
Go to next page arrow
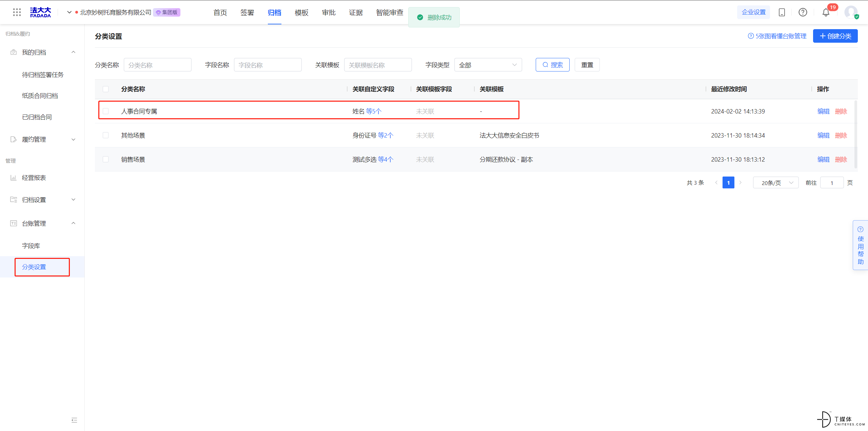(741, 183)
